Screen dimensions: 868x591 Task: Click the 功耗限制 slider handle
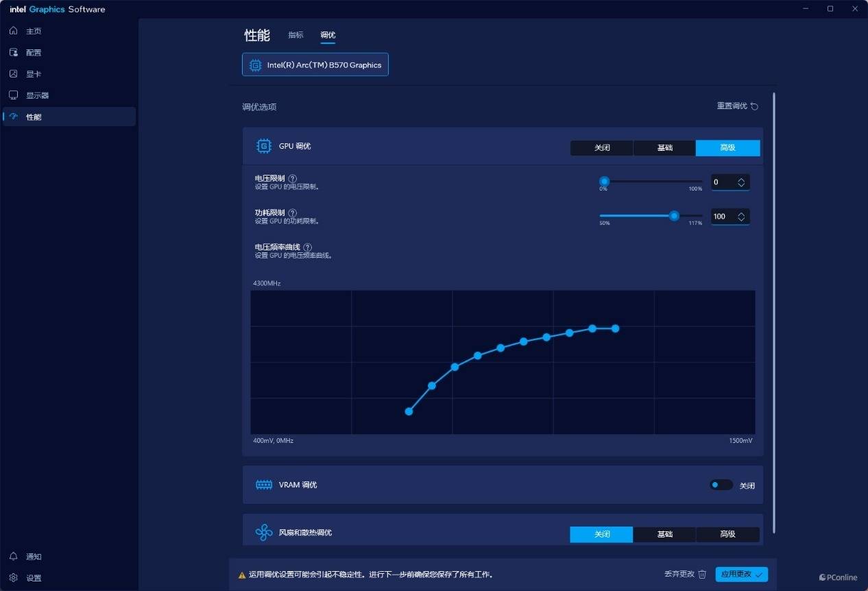coord(674,216)
